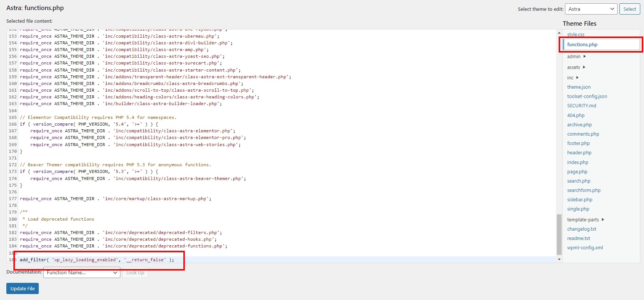Select functions.php in Theme Files list
Viewport: 644px width, 300px height.
pos(601,44)
